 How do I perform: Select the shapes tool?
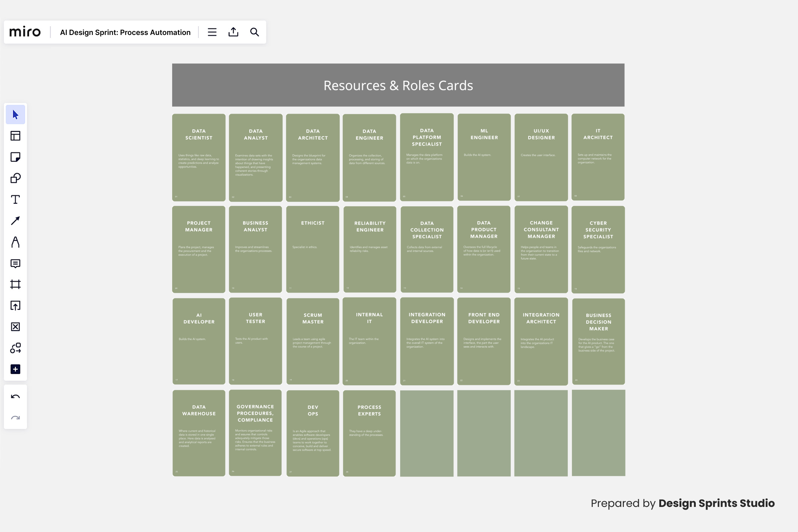tap(15, 178)
